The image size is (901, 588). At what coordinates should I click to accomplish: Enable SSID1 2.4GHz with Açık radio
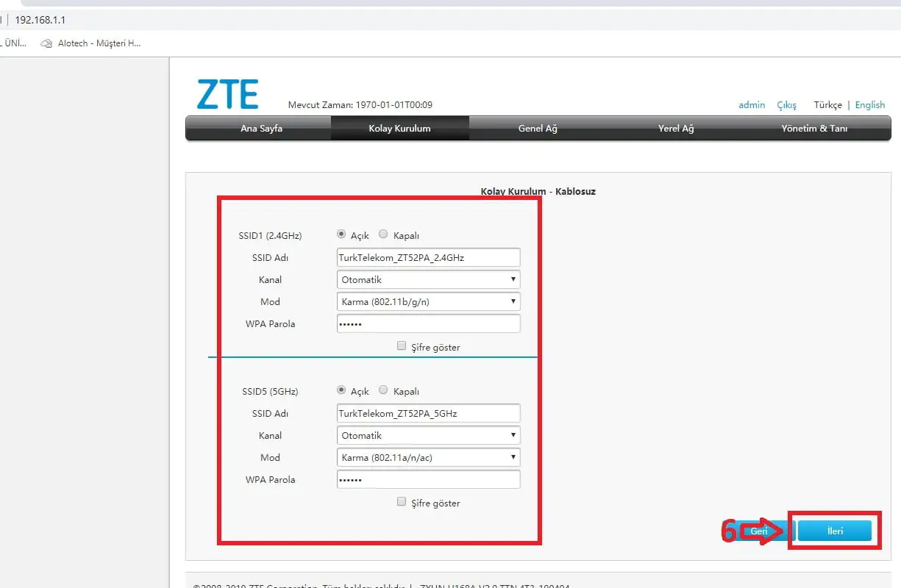pyautogui.click(x=341, y=234)
